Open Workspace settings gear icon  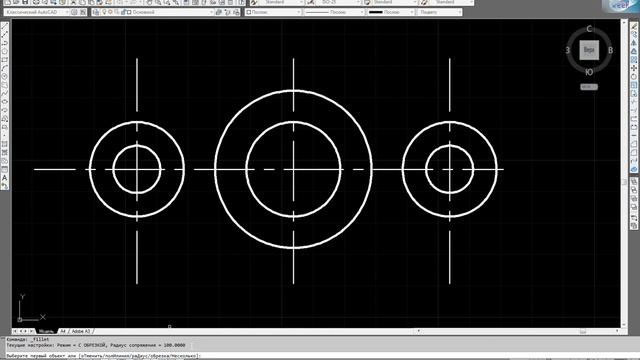[74, 12]
